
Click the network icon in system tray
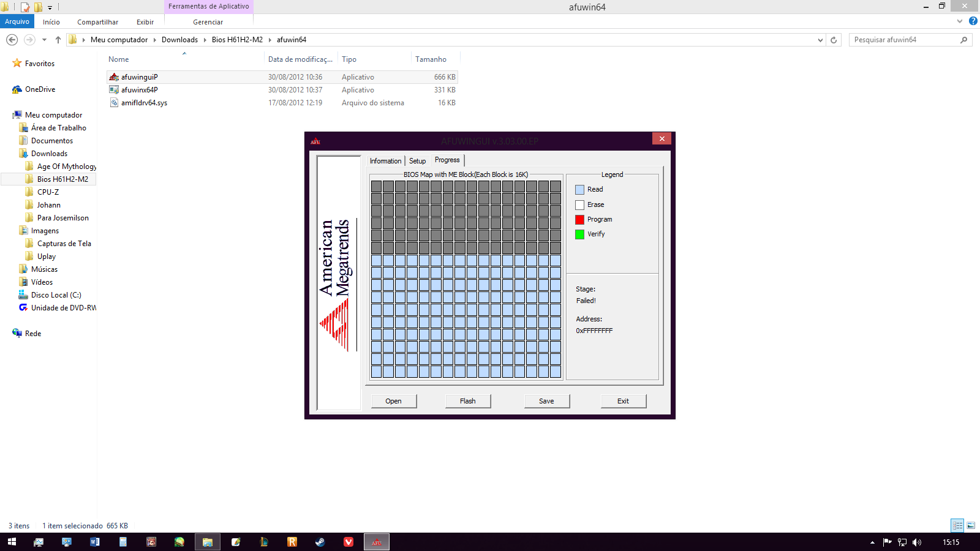click(902, 542)
